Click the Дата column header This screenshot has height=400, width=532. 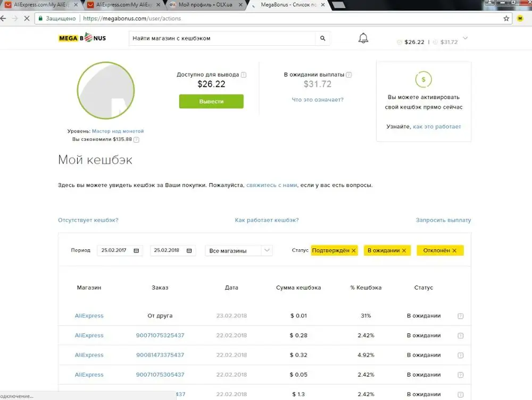231,288
